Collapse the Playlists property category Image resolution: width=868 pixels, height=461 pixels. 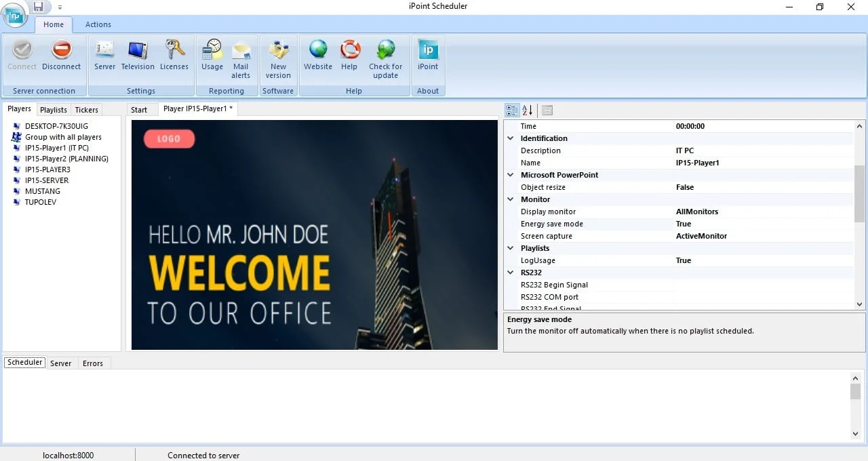click(511, 248)
